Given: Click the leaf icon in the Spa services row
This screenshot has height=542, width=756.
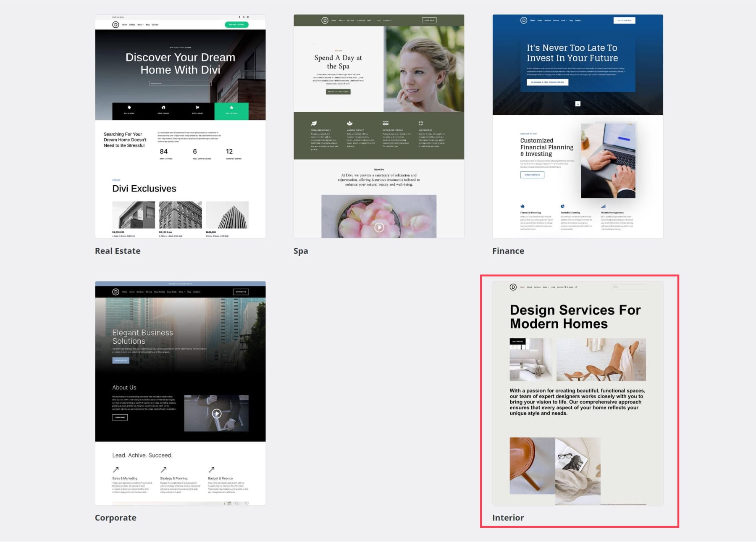Looking at the screenshot, I should pos(314,123).
